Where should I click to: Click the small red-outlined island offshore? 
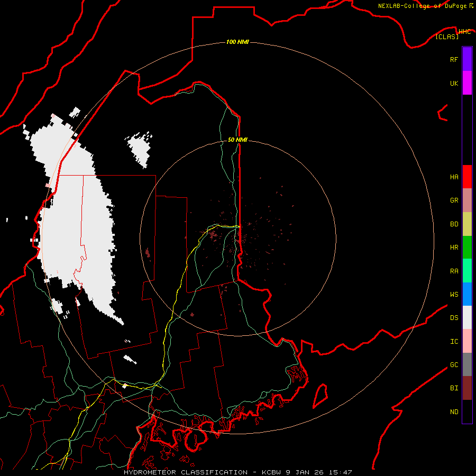(321, 396)
